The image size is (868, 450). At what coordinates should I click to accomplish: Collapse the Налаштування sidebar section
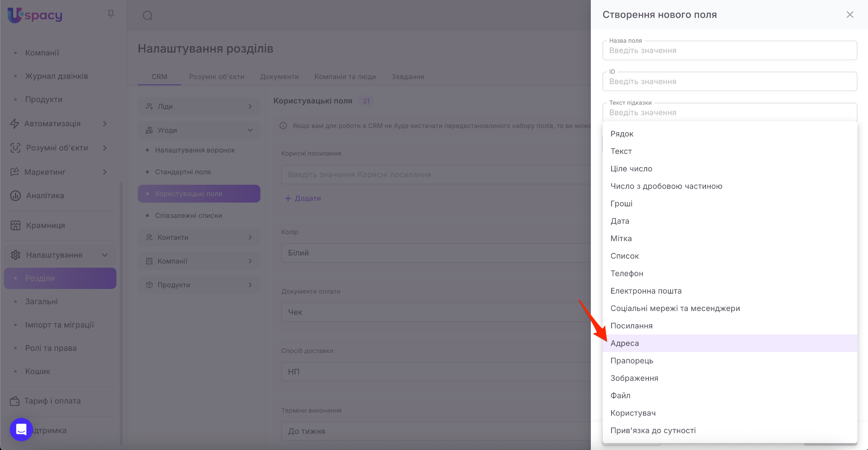105,255
